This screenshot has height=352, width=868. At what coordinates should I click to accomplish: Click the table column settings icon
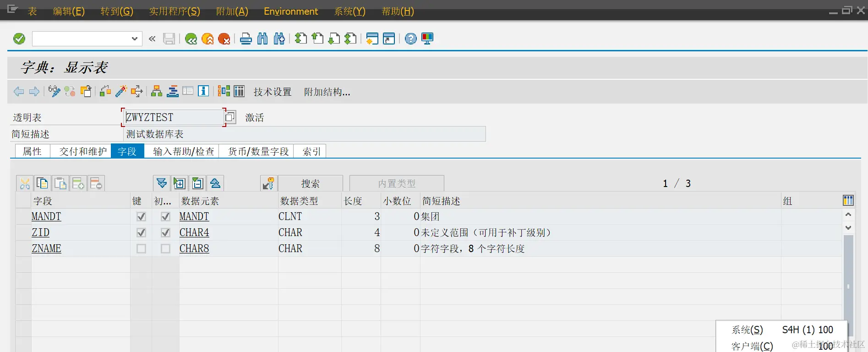tap(848, 200)
